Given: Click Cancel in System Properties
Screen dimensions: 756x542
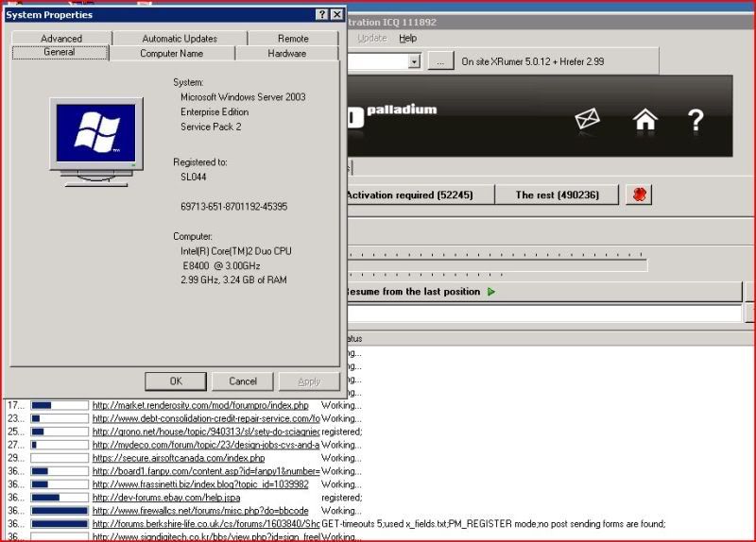Looking at the screenshot, I should 243,381.
